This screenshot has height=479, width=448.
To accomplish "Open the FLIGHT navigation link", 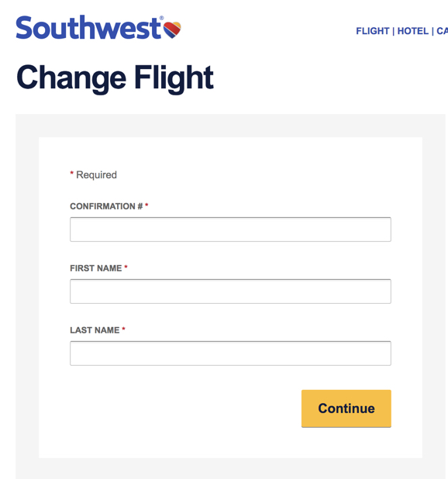I will tap(373, 31).
